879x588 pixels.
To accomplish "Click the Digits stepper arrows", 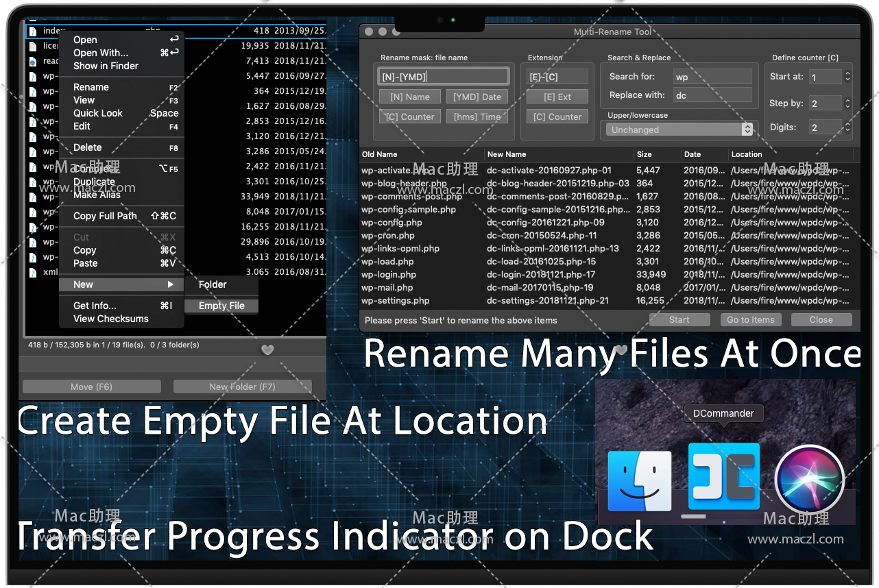I will (847, 127).
